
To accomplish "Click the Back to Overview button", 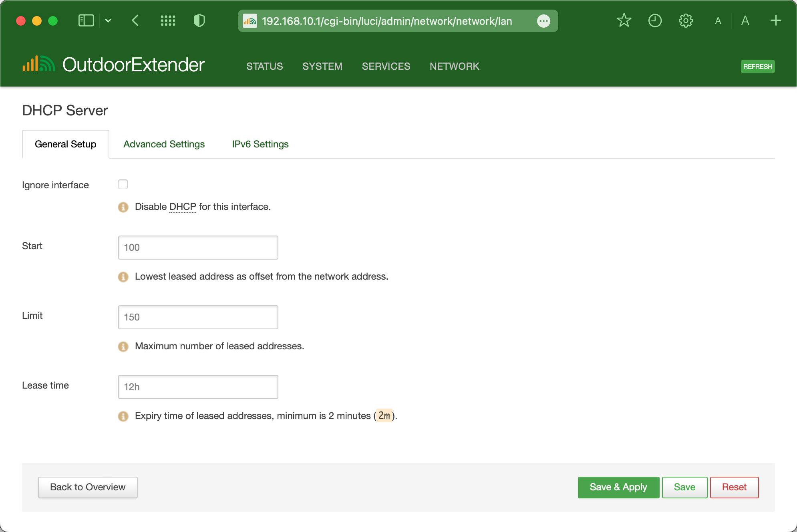I will pyautogui.click(x=88, y=487).
